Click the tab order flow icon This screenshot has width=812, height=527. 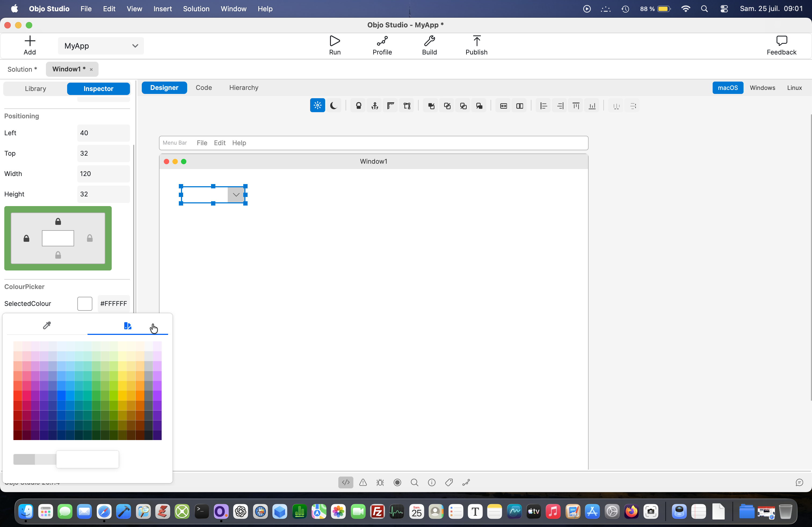click(407, 106)
